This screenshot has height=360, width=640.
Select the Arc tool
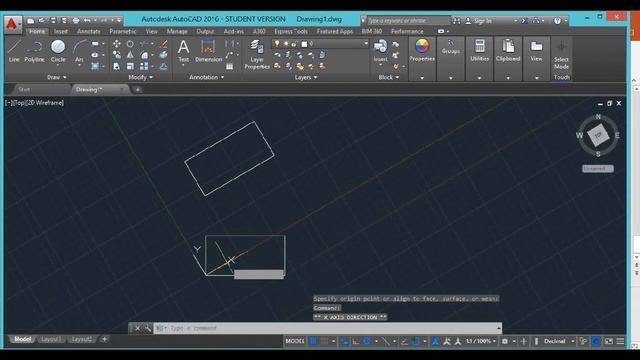pos(79,51)
